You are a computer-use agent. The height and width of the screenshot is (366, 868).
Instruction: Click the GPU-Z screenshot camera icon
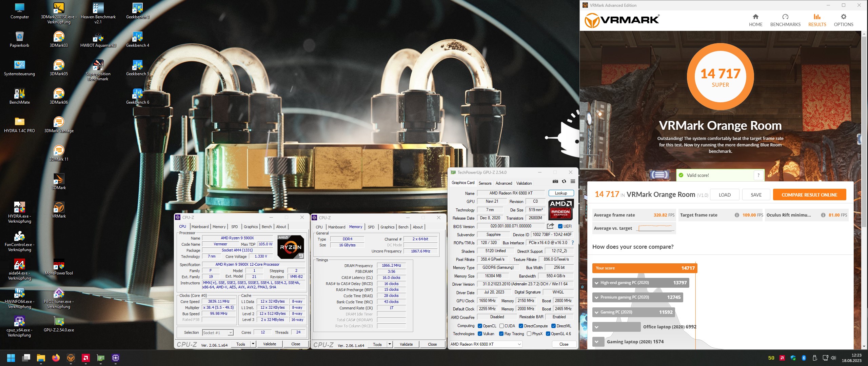click(x=555, y=182)
